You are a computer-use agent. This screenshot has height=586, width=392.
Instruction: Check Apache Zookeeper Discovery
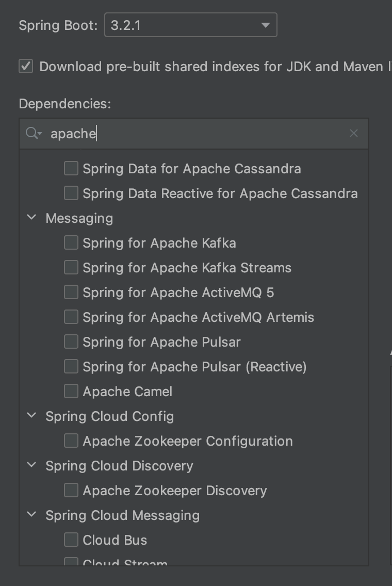point(71,490)
